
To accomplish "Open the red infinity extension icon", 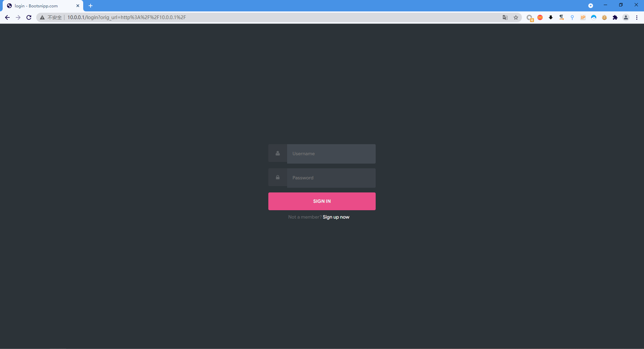I will pyautogui.click(x=540, y=17).
